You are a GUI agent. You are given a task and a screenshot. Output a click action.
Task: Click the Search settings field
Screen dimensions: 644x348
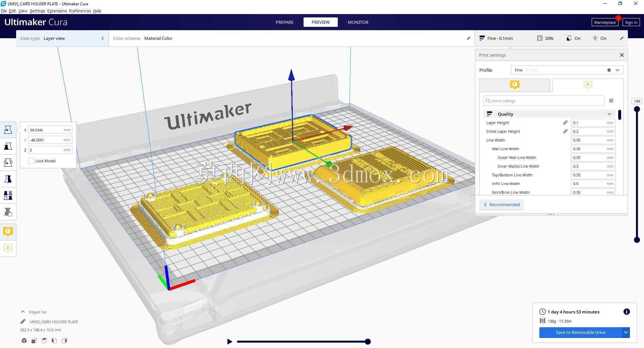[x=544, y=101]
